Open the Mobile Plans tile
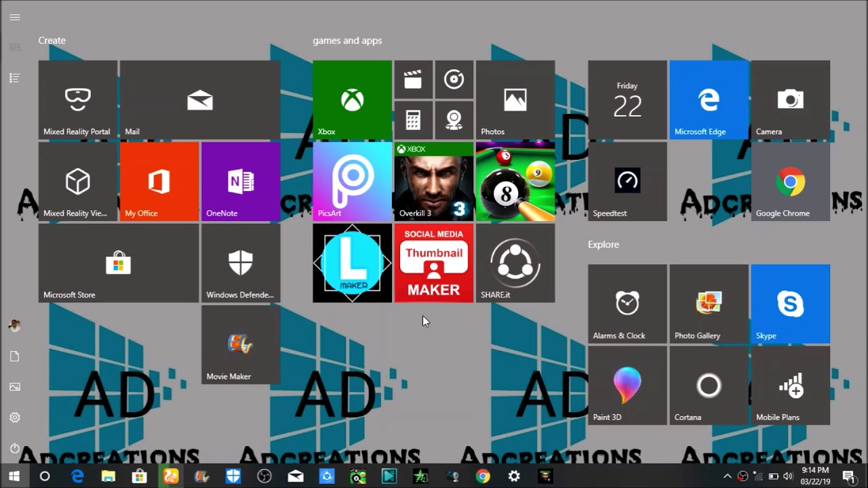Screen dimensions: 868x488 click(x=791, y=386)
